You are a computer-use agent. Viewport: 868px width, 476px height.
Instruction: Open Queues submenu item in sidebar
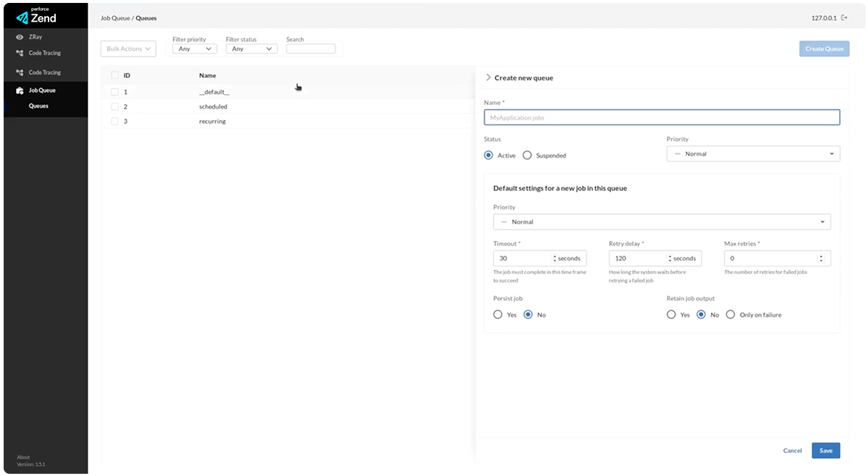[39, 106]
